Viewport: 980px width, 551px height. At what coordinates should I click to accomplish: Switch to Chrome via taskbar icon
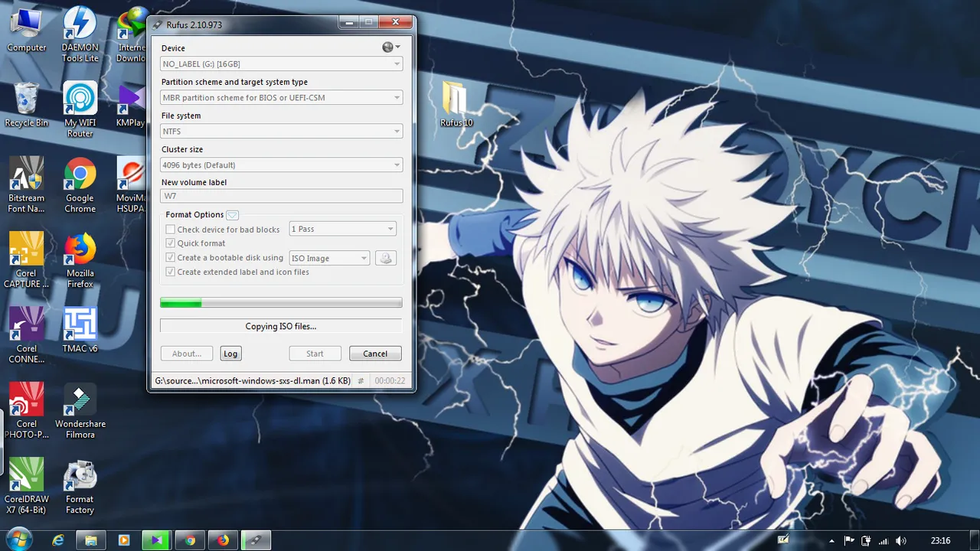coord(189,540)
